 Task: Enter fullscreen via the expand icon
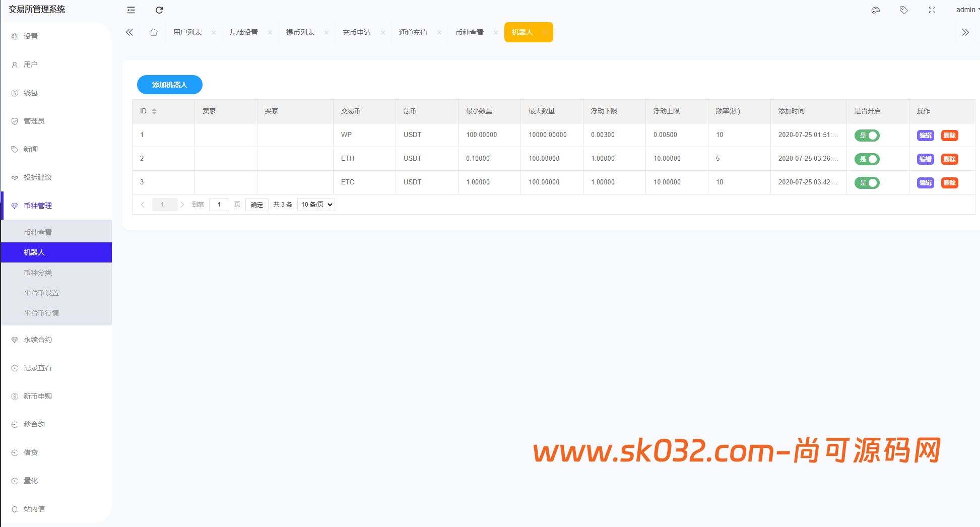[x=932, y=10]
